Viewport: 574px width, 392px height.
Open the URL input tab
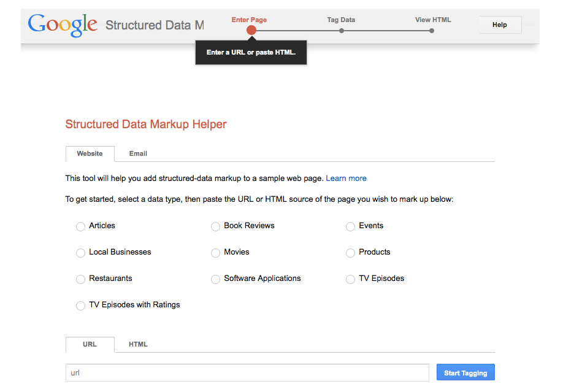pos(90,344)
